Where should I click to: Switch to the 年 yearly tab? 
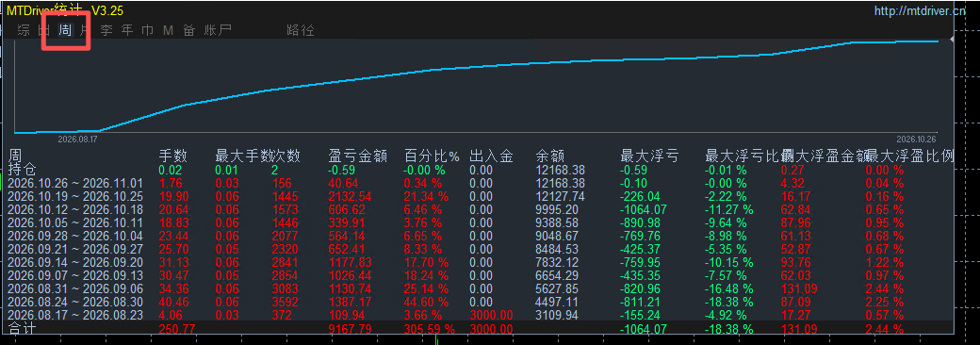tap(127, 30)
